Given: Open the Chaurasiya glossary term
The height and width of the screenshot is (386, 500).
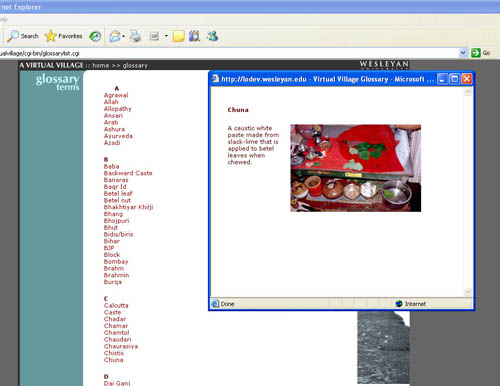Looking at the screenshot, I should [121, 346].
